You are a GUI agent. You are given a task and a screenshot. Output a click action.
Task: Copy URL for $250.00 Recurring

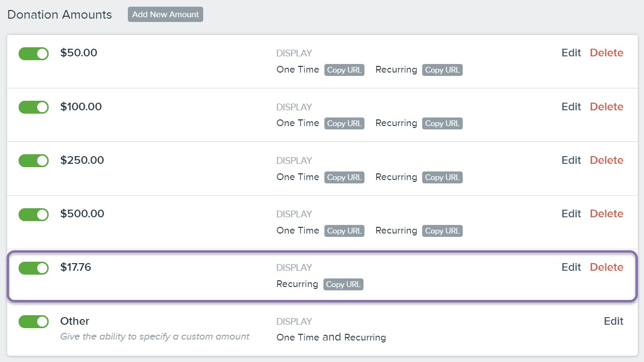[x=442, y=177]
